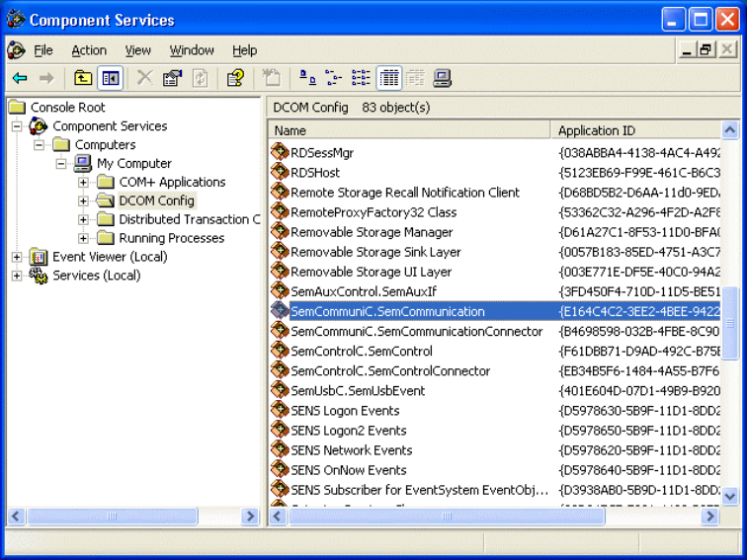Open the Window menu

(192, 50)
